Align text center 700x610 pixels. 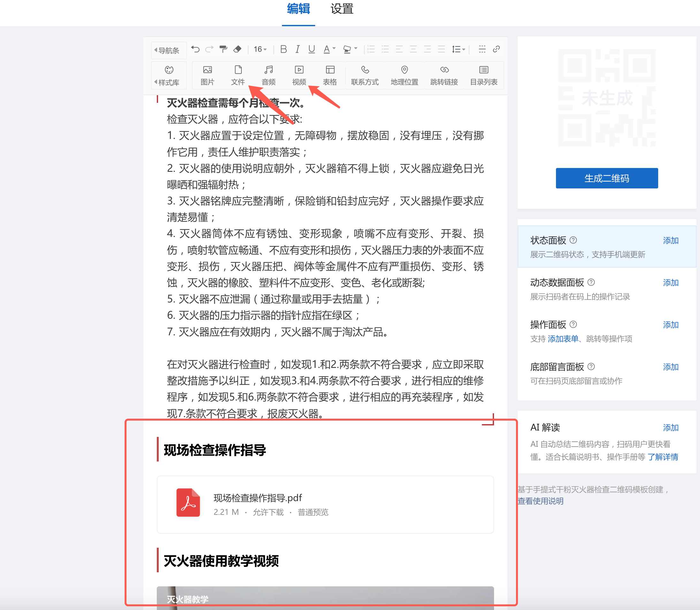413,50
